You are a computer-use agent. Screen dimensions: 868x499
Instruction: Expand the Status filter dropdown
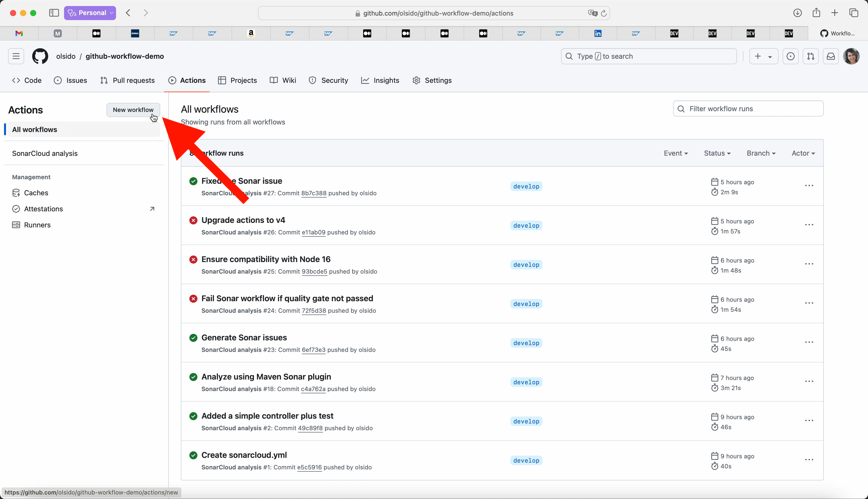[x=717, y=153]
